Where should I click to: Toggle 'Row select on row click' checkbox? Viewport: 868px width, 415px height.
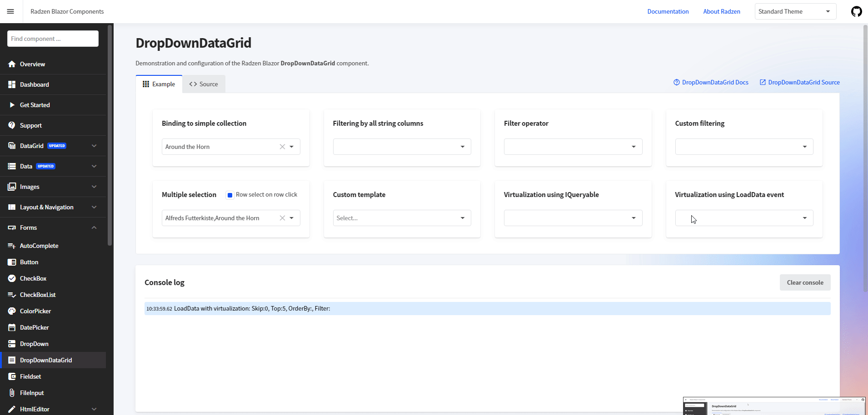(x=230, y=195)
